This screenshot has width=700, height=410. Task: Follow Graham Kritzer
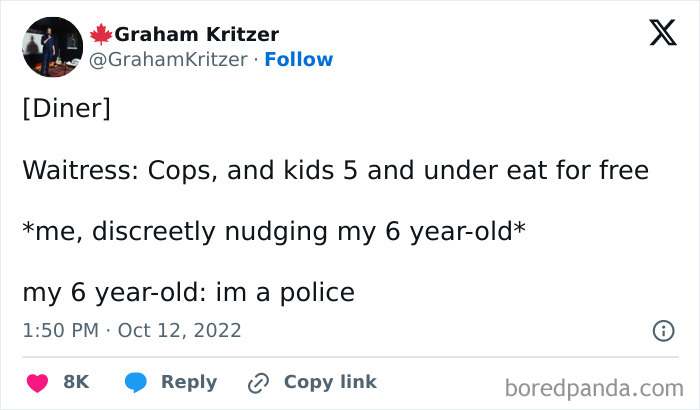[299, 60]
